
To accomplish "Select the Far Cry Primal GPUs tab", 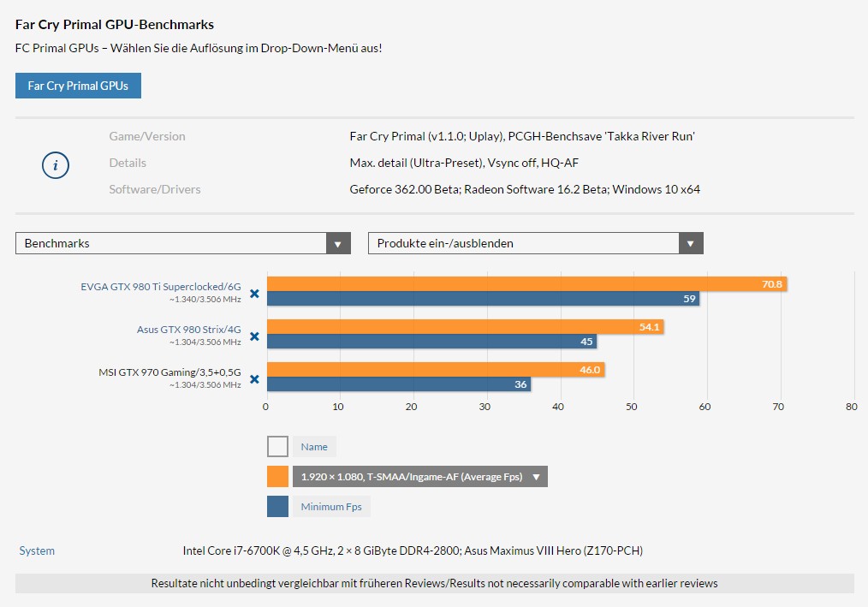I will 78,86.
